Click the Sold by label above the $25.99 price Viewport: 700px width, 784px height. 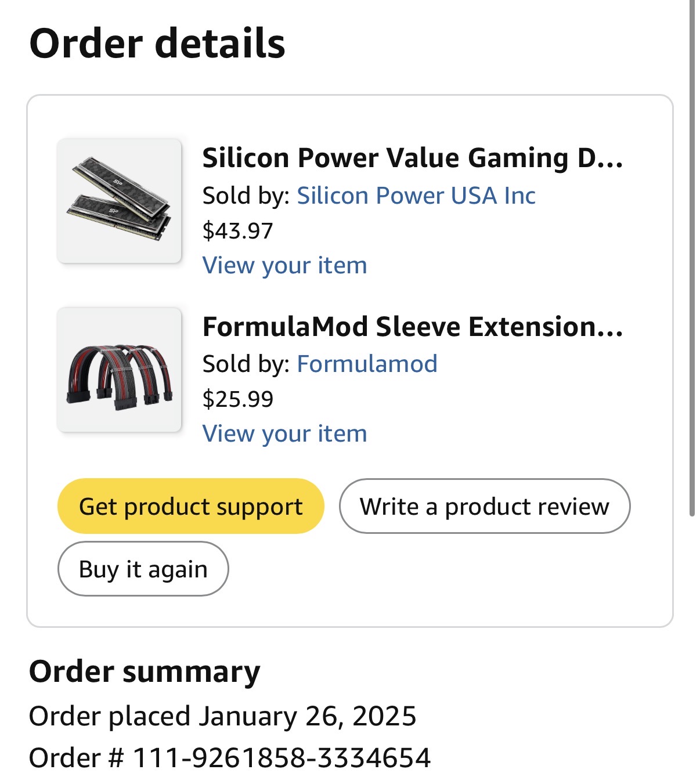(246, 364)
